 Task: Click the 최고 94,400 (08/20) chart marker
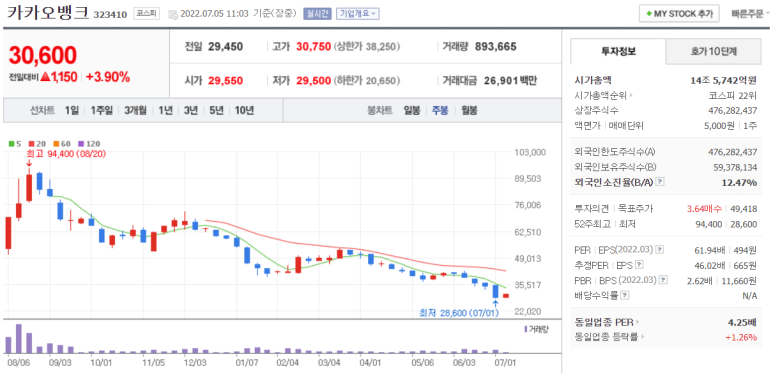[66, 154]
